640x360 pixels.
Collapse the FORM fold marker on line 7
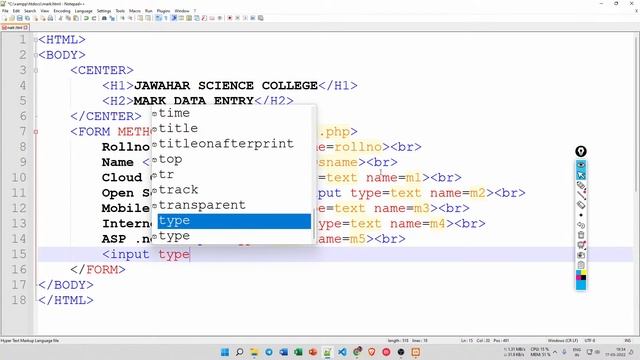[x=36, y=132]
